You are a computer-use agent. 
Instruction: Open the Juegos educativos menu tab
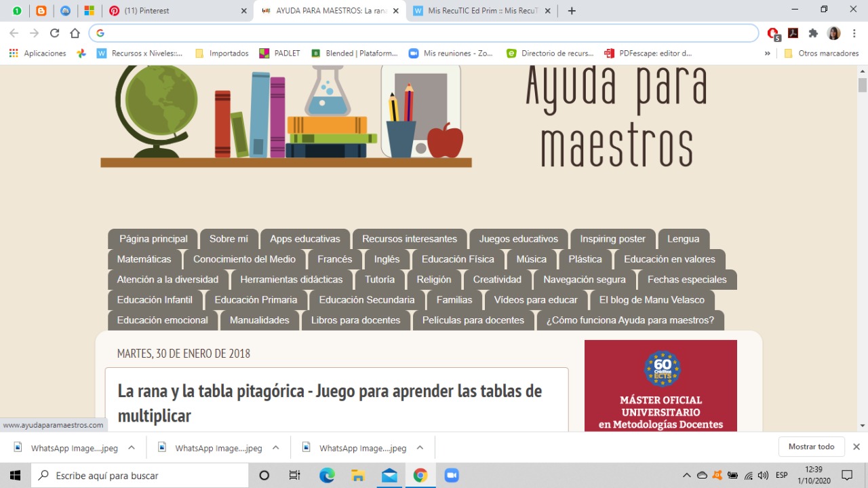[x=519, y=239]
